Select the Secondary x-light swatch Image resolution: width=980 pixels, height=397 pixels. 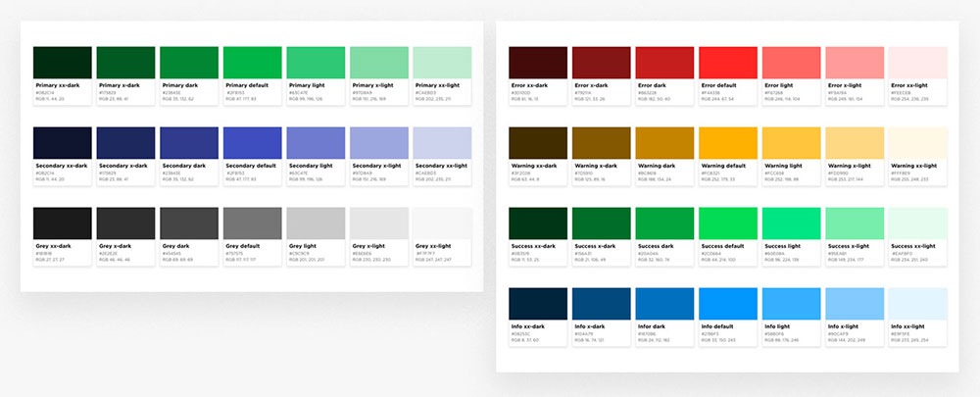(x=379, y=143)
